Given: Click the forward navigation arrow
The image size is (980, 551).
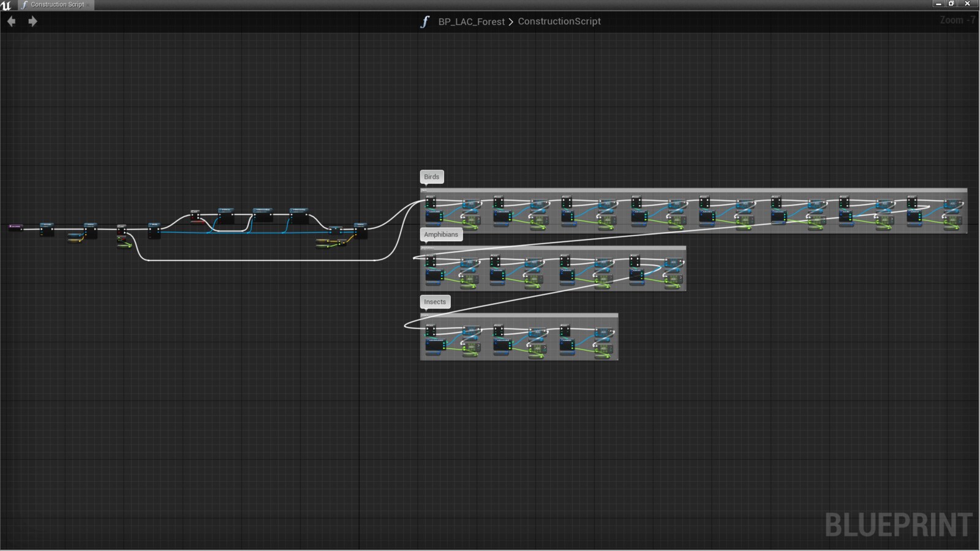Looking at the screenshot, I should coord(32,21).
